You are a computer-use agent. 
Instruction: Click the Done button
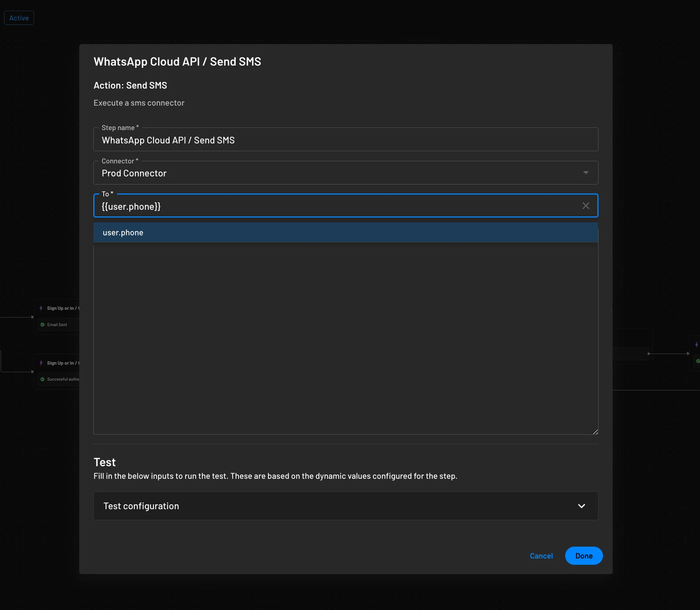584,556
